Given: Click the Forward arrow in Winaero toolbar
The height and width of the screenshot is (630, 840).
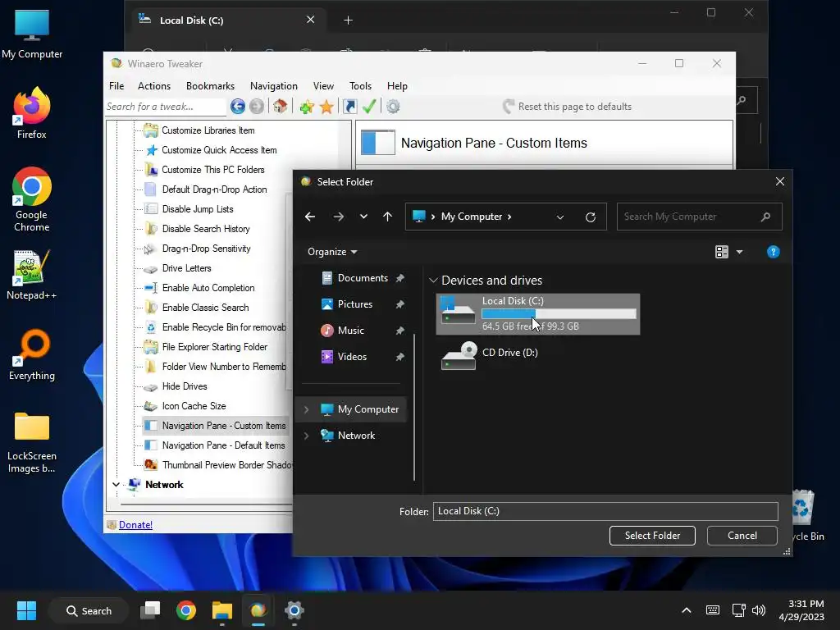Looking at the screenshot, I should point(257,107).
